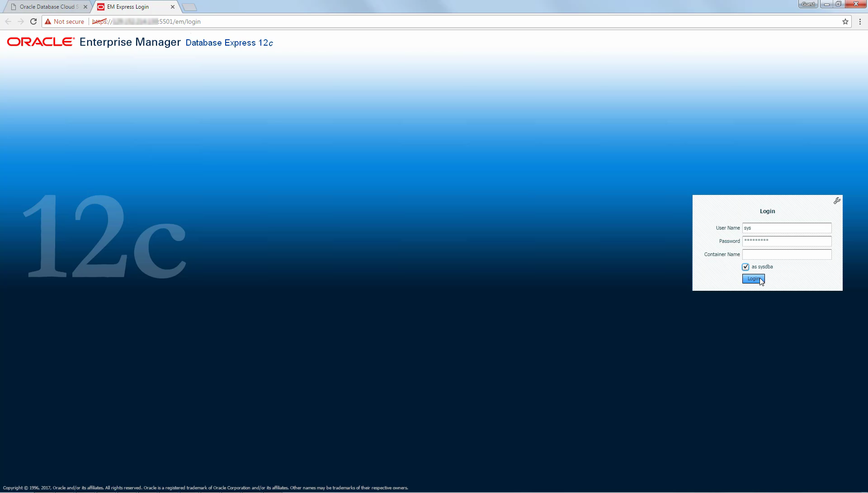This screenshot has width=868, height=493.
Task: Go forward using the browser forward arrow
Action: pos(21,21)
